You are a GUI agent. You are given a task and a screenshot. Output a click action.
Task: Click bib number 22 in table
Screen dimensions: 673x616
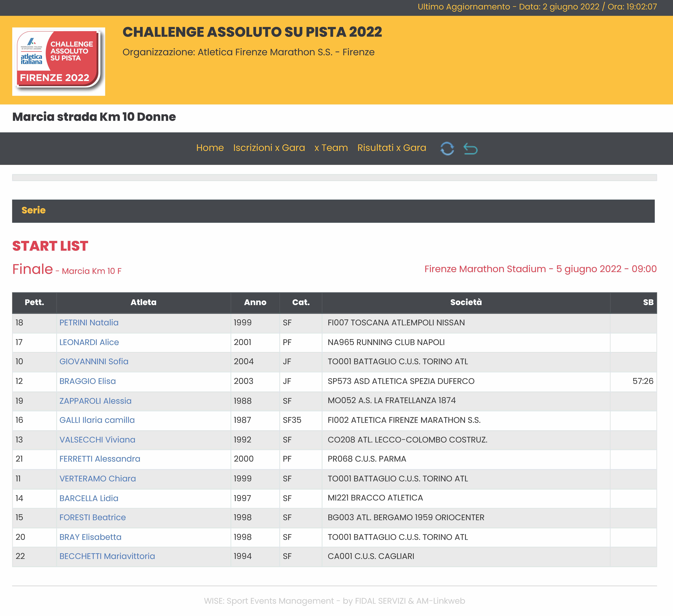(20, 556)
